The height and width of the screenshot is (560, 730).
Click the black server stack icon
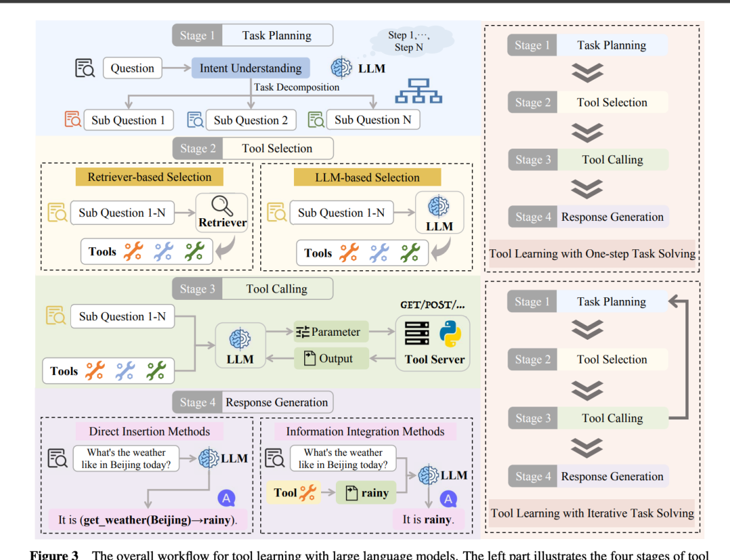coord(417,334)
